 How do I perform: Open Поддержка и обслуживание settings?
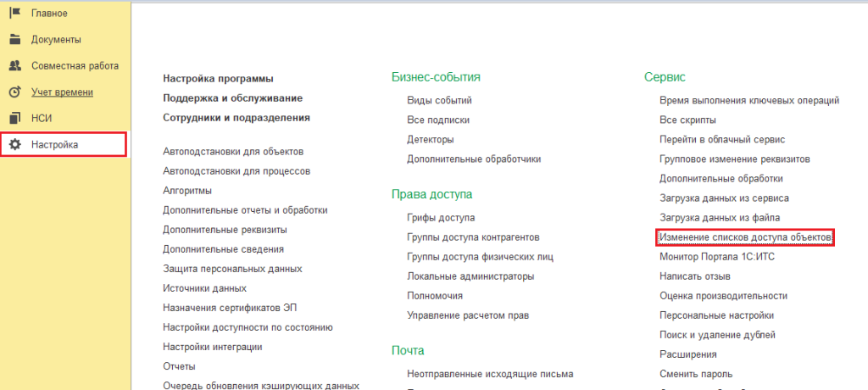[x=232, y=98]
